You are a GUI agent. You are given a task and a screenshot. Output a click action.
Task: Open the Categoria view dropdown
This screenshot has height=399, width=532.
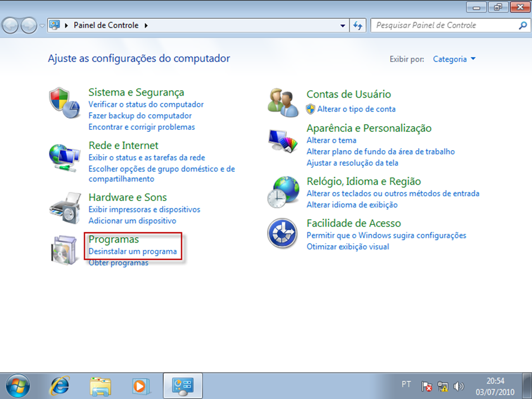[454, 59]
